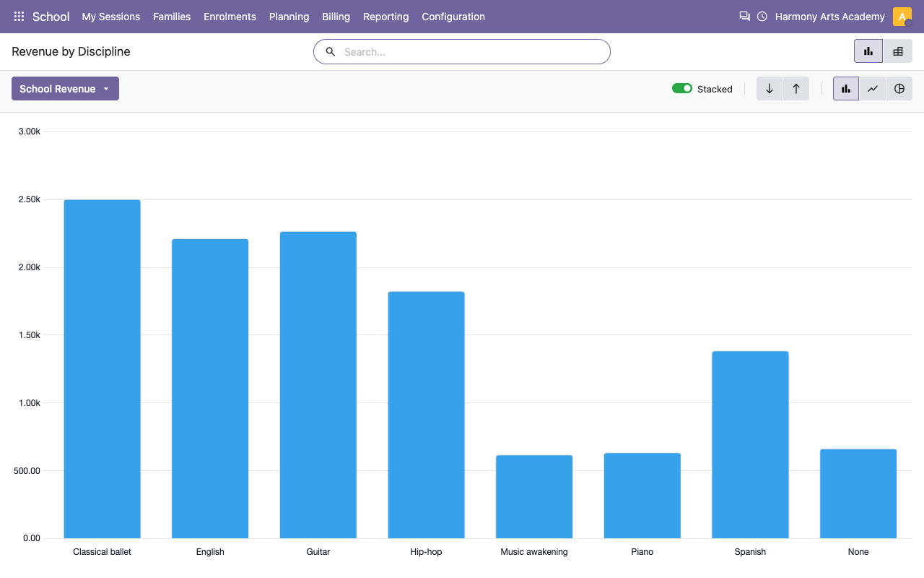Image resolution: width=924 pixels, height=578 pixels.
Task: Open the Enrolments menu
Action: 230,17
